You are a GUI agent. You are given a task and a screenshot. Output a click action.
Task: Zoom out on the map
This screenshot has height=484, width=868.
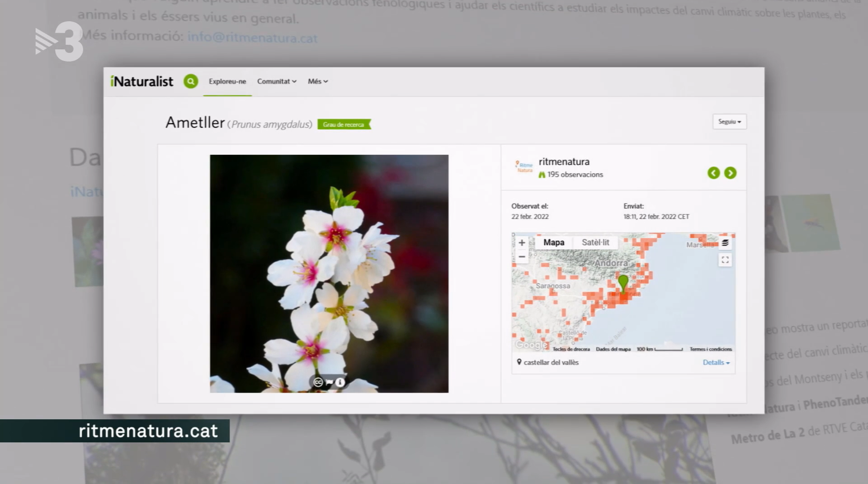(522, 256)
